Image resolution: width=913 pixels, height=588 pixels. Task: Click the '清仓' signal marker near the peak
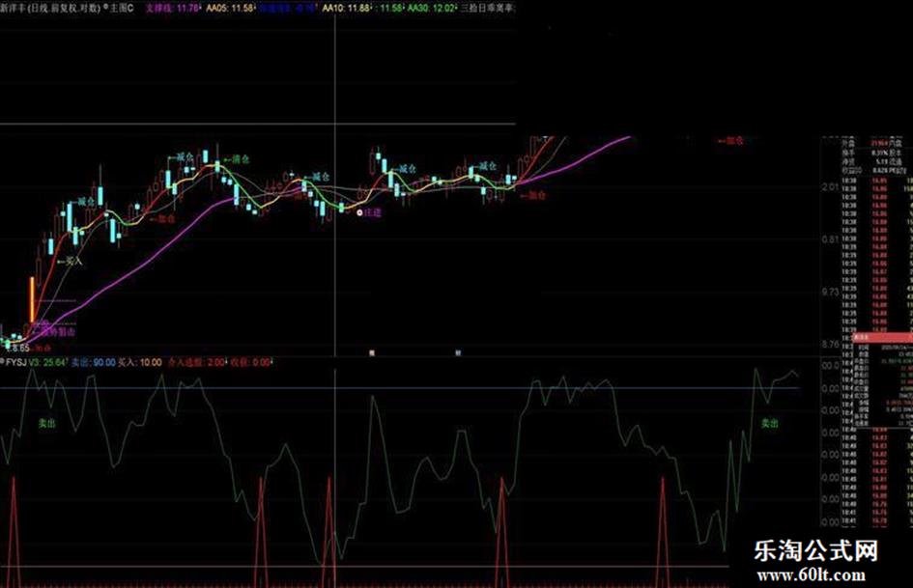pyautogui.click(x=237, y=159)
